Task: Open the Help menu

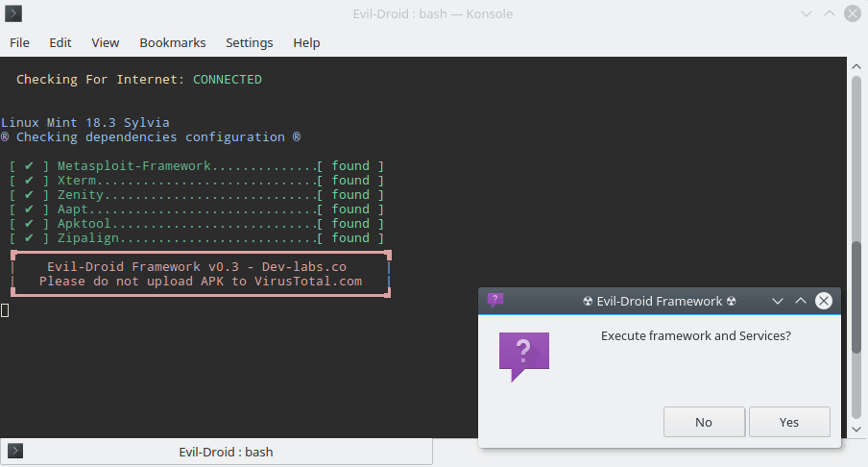Action: [x=306, y=42]
